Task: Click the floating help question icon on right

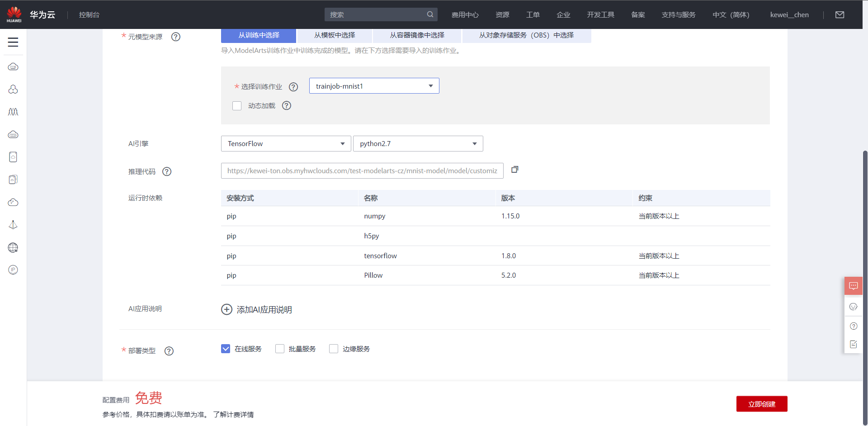Action: (854, 326)
